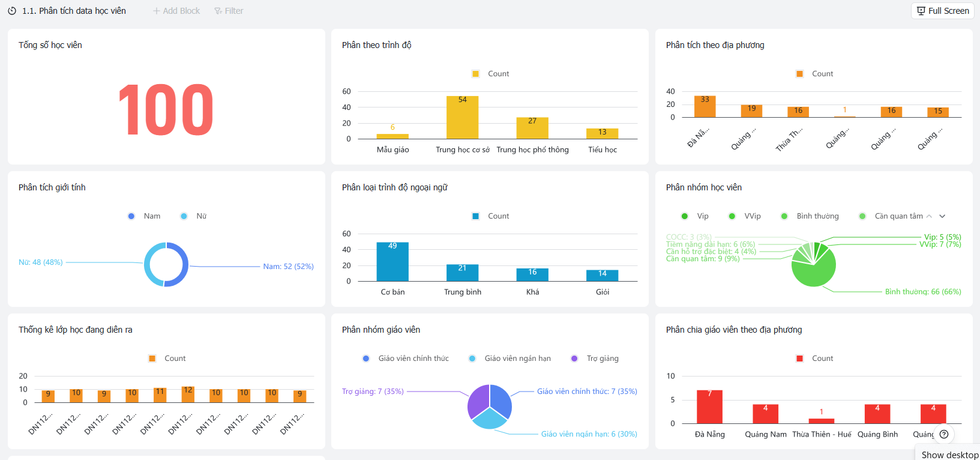Toggle Vip legend in student group chart
This screenshot has width=980, height=460.
coord(695,216)
